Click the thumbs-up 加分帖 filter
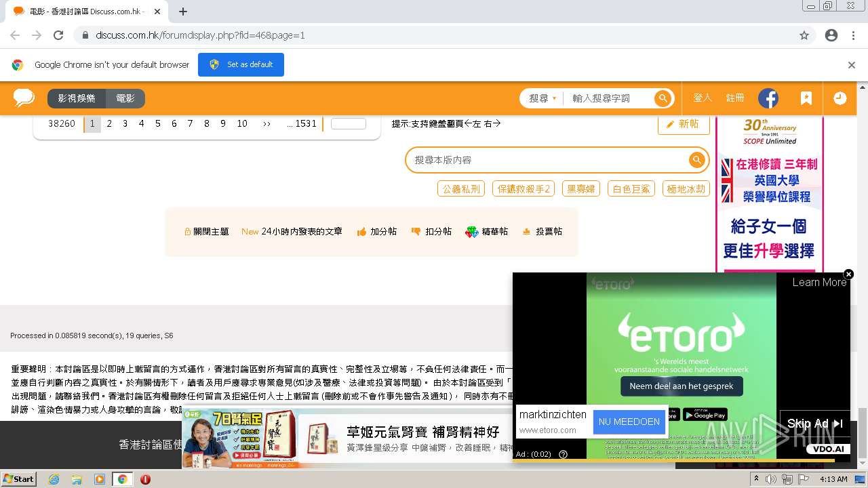 click(377, 232)
